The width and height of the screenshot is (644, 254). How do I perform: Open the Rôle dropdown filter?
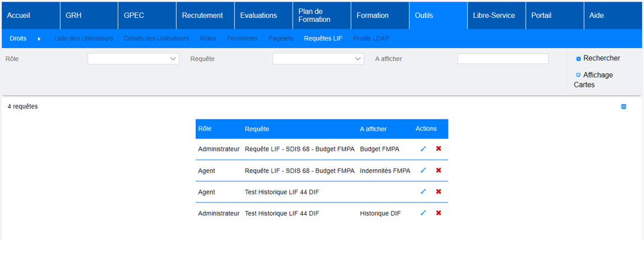tap(133, 59)
